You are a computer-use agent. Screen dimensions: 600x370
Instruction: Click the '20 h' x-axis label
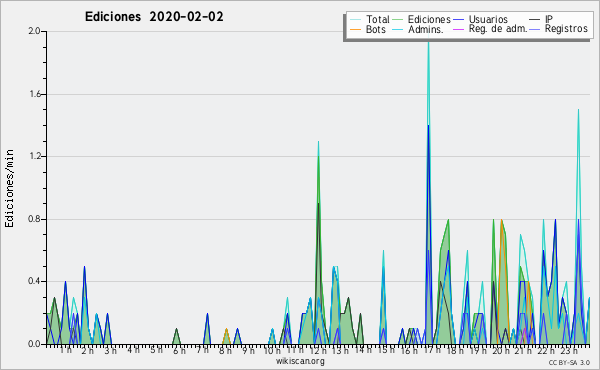(501, 350)
